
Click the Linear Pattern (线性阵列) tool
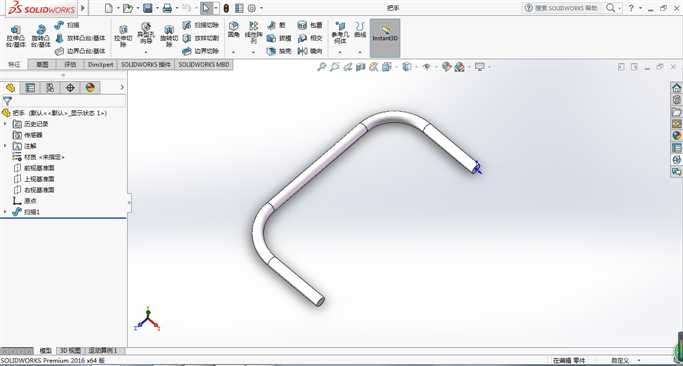tap(254, 33)
